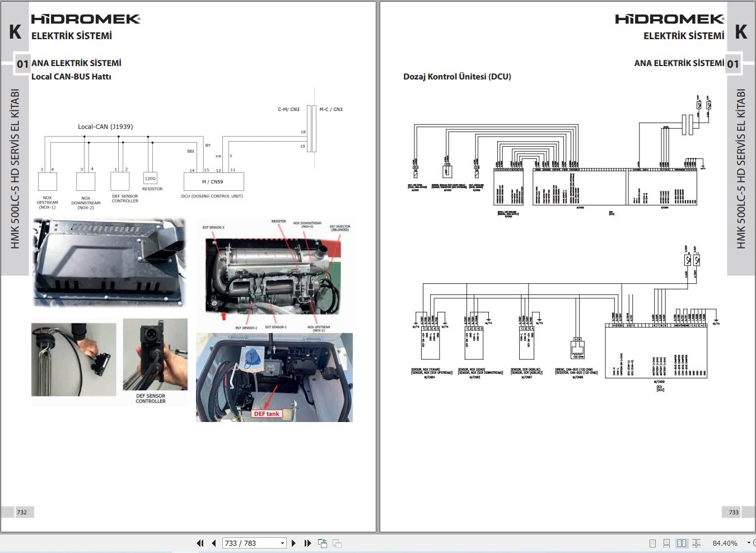Click the NOX DOWNSTREAM (NOX-2) diagram label
The height and width of the screenshot is (553, 756).
point(86,203)
